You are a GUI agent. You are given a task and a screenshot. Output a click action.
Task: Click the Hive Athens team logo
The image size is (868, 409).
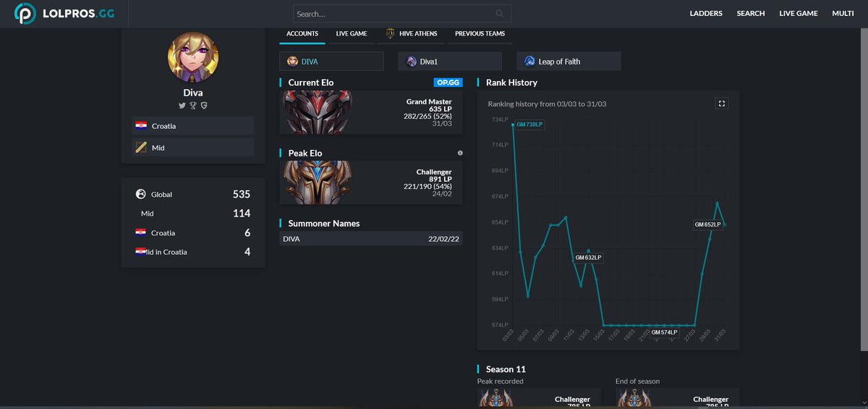tap(391, 33)
